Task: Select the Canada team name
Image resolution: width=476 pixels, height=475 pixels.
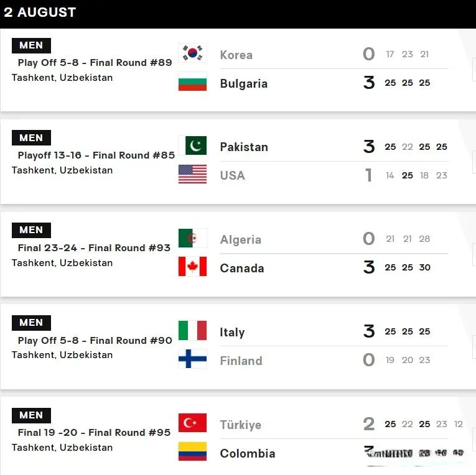Action: (242, 268)
